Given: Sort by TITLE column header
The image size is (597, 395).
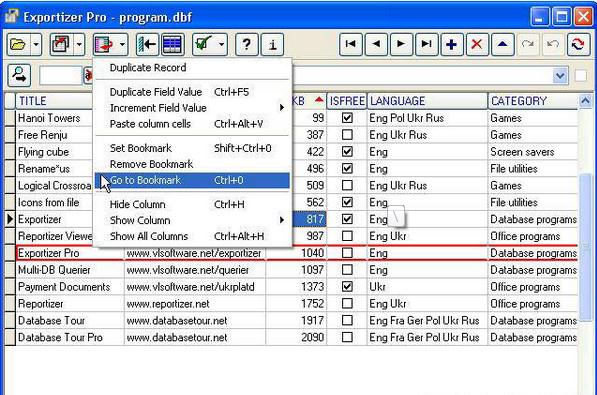Looking at the screenshot, I should [x=54, y=101].
